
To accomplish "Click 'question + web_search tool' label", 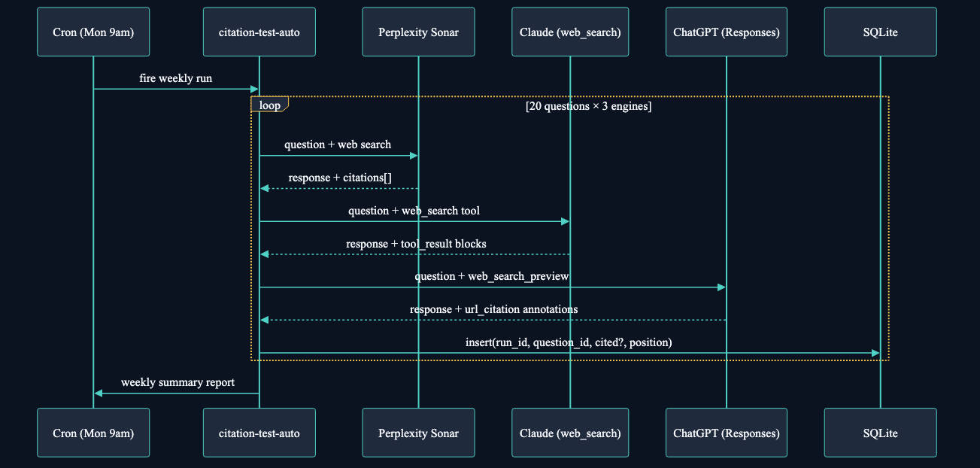I will click(x=414, y=211).
